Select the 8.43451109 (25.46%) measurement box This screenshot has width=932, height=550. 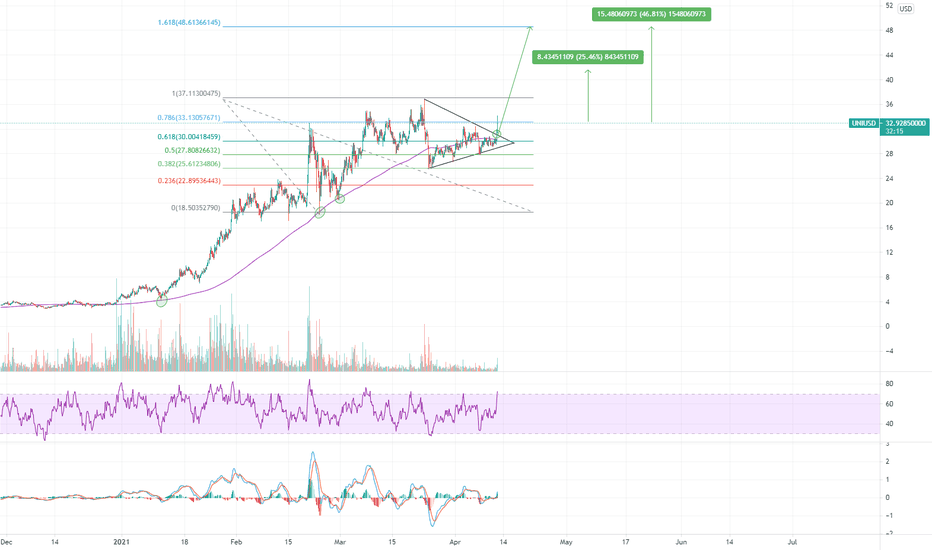(588, 56)
